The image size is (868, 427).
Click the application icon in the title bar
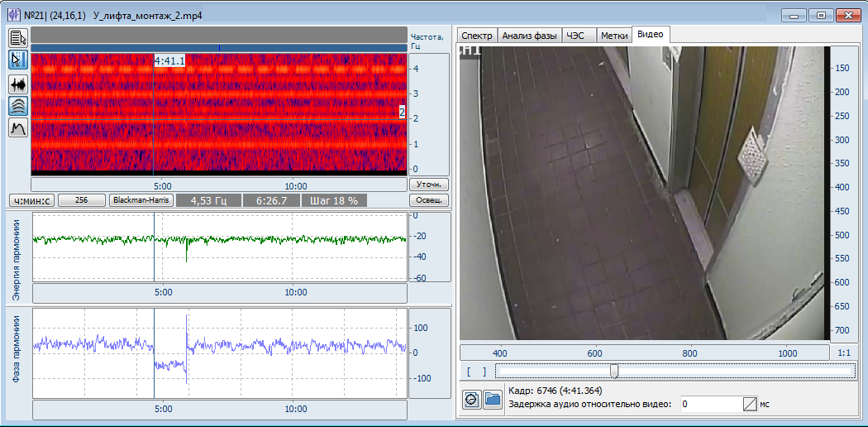(14, 16)
